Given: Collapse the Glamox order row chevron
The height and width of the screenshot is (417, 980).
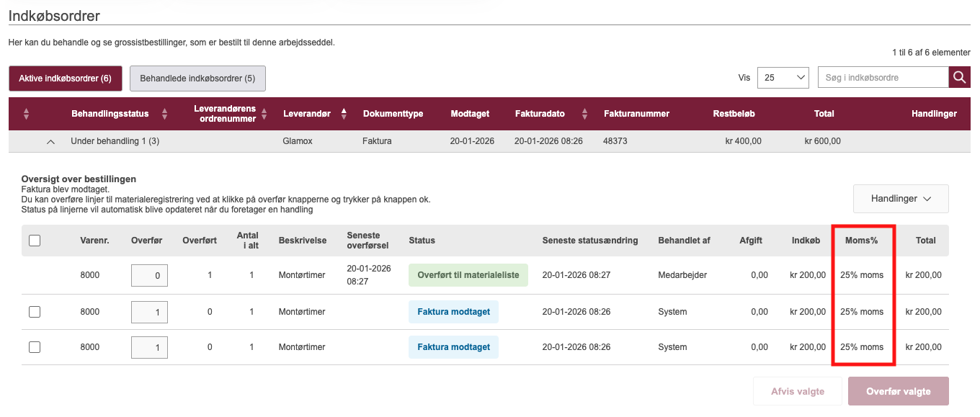Looking at the screenshot, I should tap(50, 142).
